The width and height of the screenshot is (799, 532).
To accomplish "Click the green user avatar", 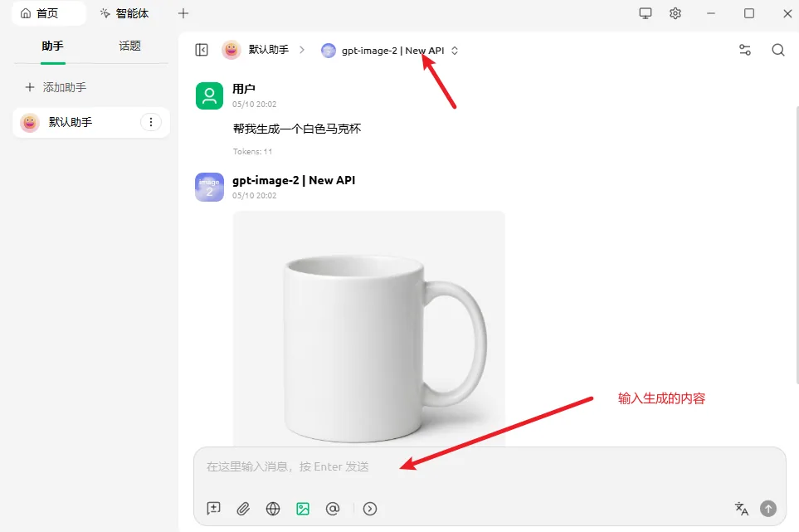I will (209, 95).
